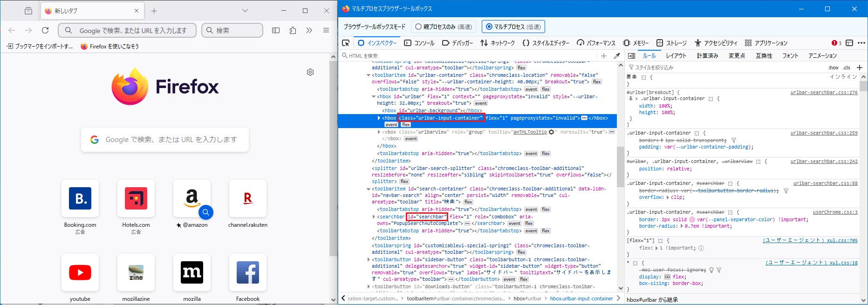
Task: Expand the hbox urlbar-input-container node
Action: (379, 118)
